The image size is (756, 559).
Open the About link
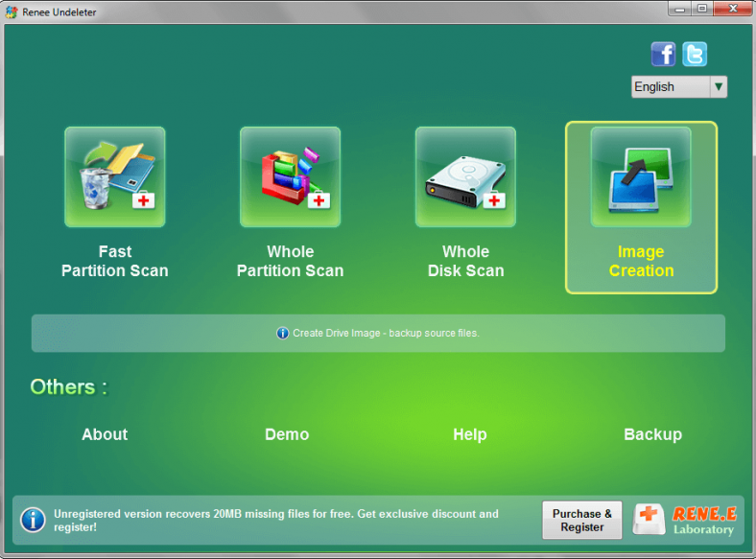click(105, 434)
